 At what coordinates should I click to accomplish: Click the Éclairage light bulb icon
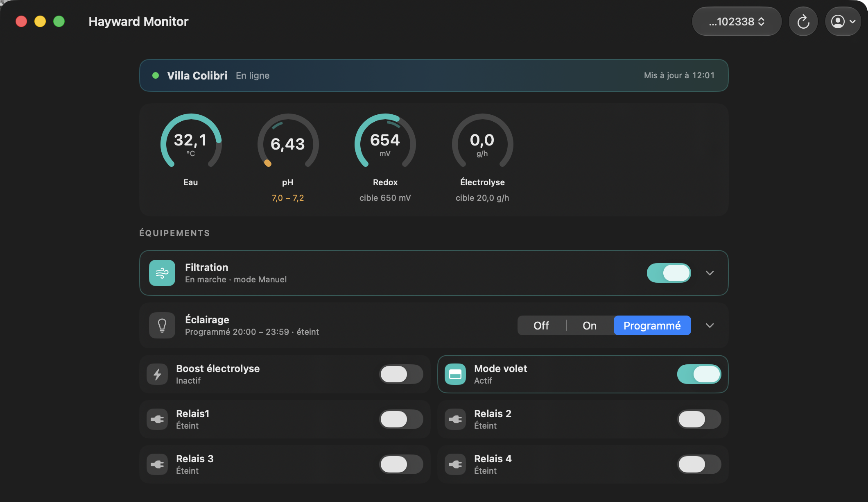(162, 325)
